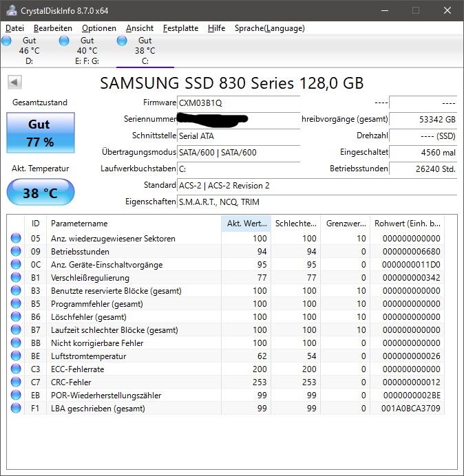Switch to the D: drive tab label
Screen dimensions: 464x476
29,61
